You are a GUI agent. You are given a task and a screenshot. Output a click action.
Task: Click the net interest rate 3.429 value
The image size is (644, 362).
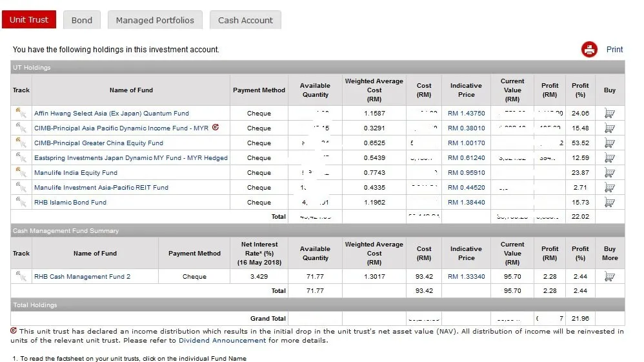pyautogui.click(x=259, y=276)
